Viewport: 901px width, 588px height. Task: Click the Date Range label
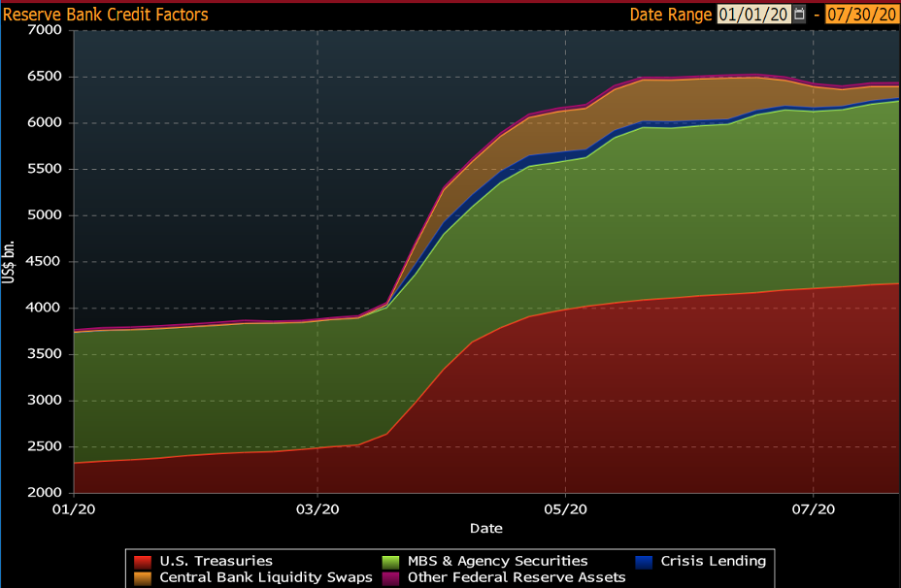click(671, 15)
